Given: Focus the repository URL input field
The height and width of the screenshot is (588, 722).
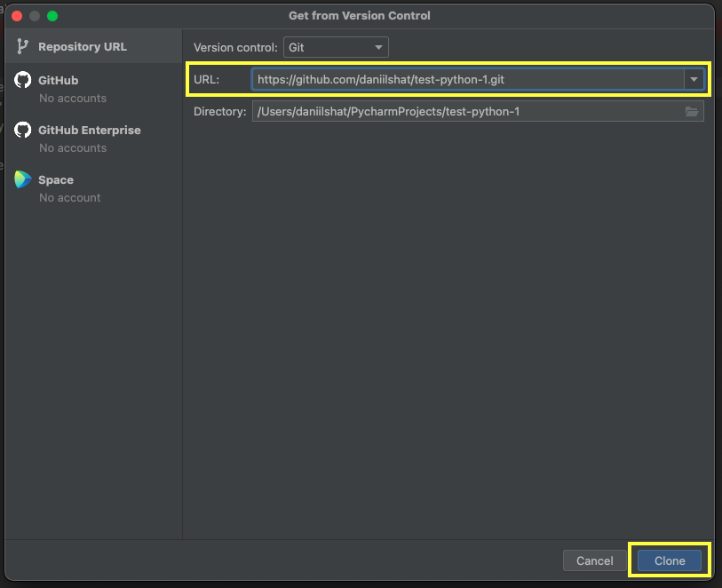Looking at the screenshot, I should click(x=467, y=79).
